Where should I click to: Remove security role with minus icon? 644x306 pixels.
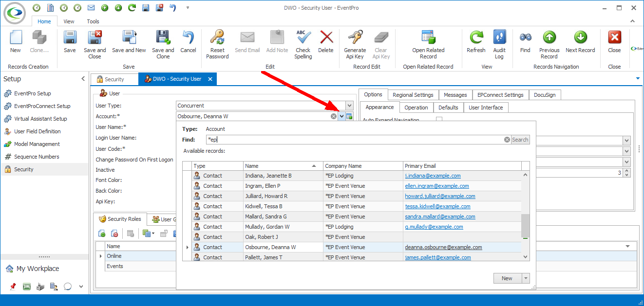click(x=114, y=234)
